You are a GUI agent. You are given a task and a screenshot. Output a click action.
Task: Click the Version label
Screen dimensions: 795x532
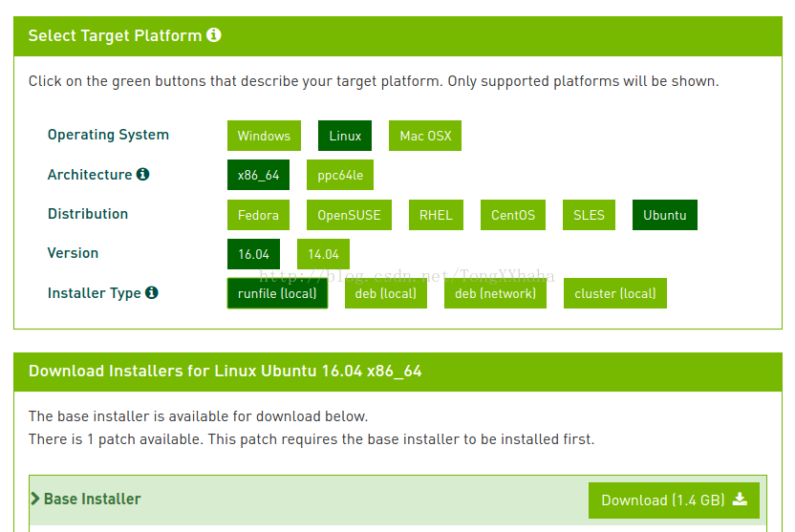click(x=73, y=253)
